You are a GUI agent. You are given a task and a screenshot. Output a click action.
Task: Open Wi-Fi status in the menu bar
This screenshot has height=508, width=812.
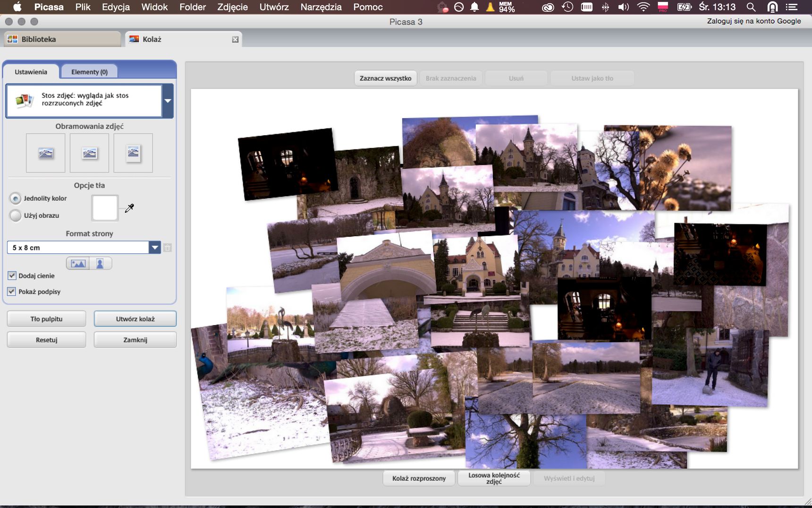pyautogui.click(x=643, y=7)
